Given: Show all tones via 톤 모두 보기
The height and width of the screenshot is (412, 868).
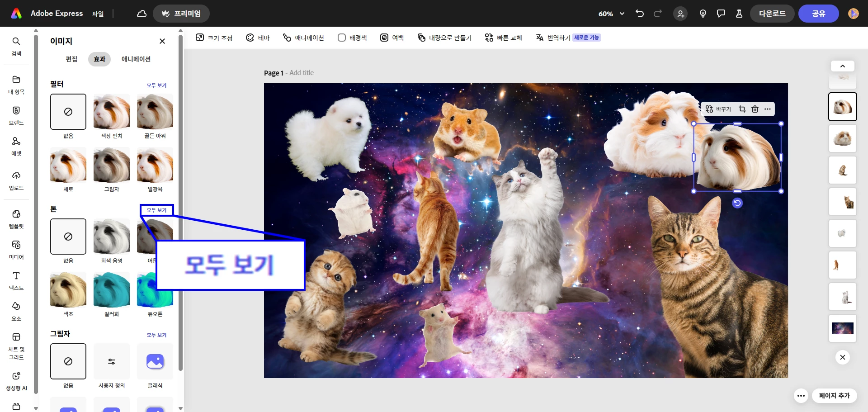Looking at the screenshot, I should (156, 210).
